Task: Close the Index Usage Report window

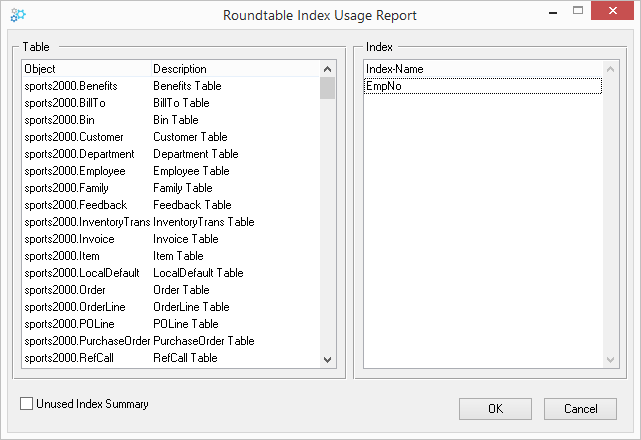Action: coord(612,11)
